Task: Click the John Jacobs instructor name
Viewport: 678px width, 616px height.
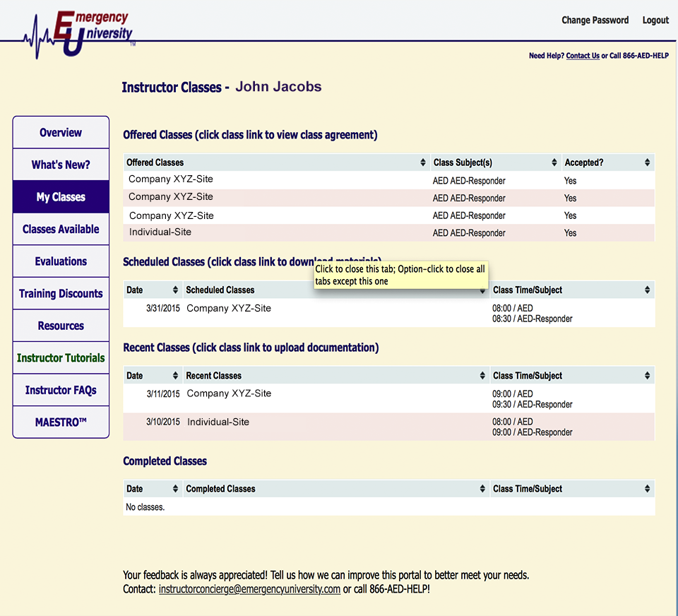Action: (278, 86)
